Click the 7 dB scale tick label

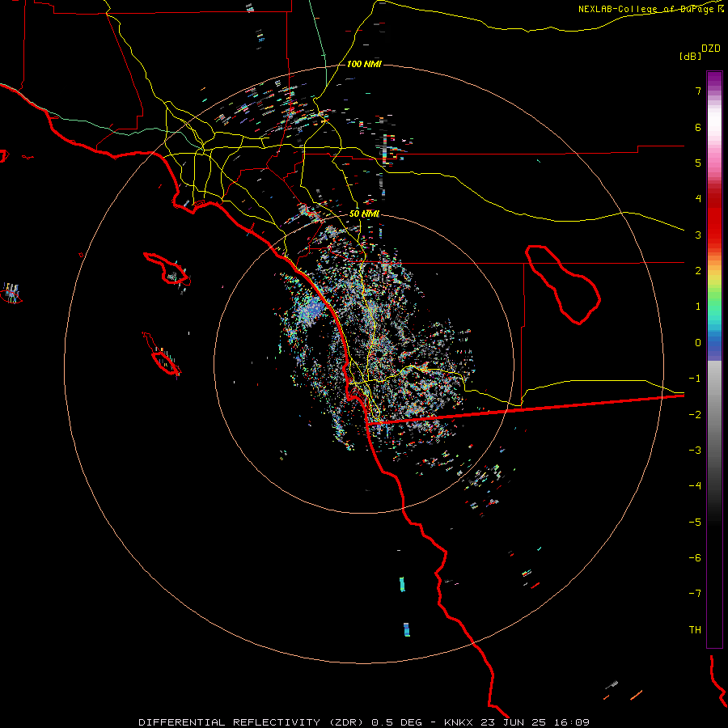(x=698, y=91)
